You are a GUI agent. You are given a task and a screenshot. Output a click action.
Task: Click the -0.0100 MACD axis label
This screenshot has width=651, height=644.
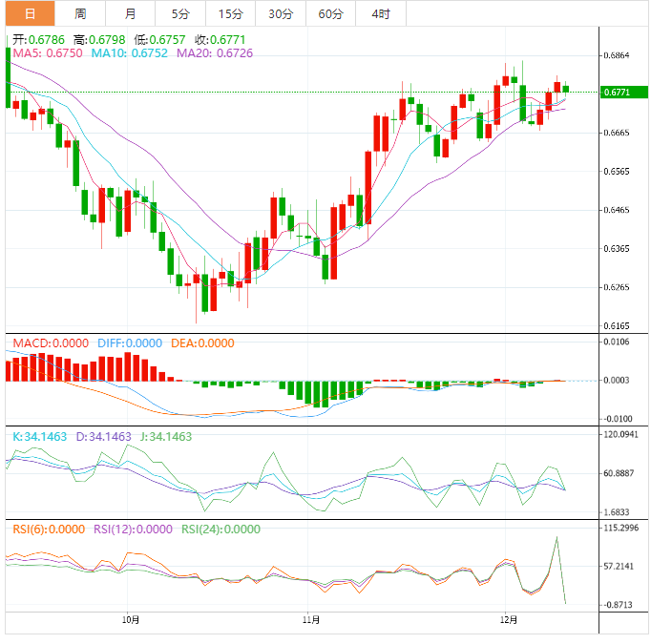tap(618, 419)
